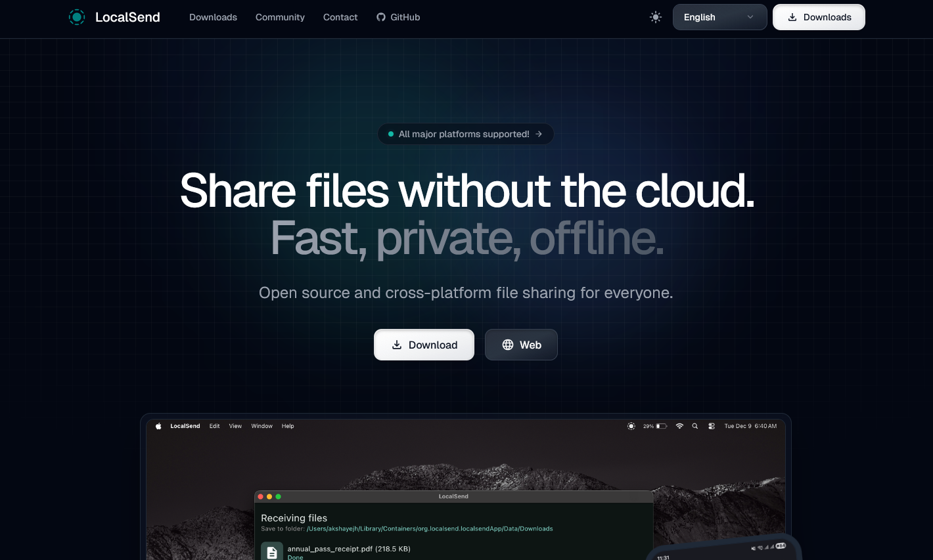The image size is (933, 560).
Task: Click the download arrow icon in header Downloads button
Action: click(792, 17)
